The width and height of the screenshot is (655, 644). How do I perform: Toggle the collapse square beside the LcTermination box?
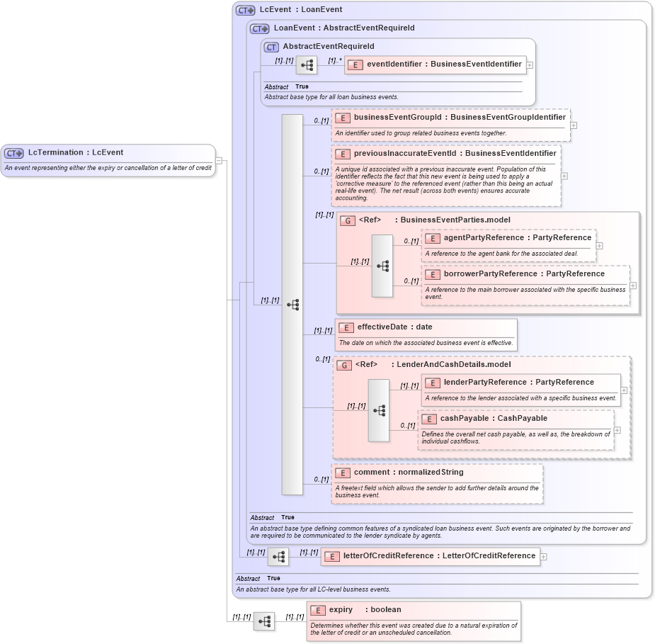[x=220, y=160]
